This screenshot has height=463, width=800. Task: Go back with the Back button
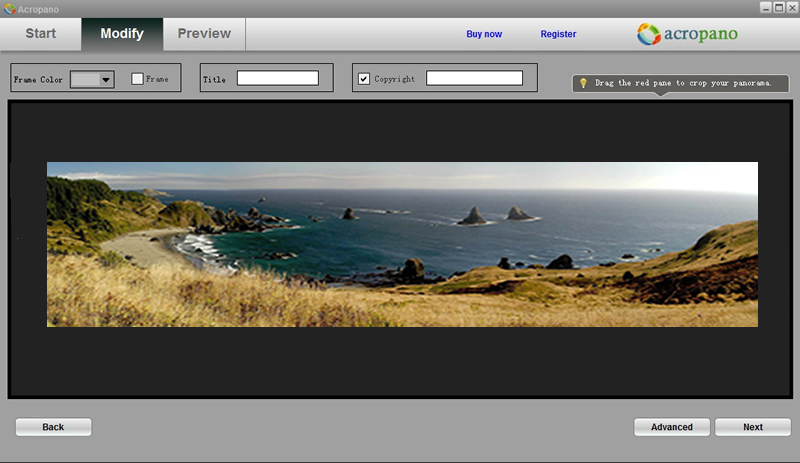[54, 427]
